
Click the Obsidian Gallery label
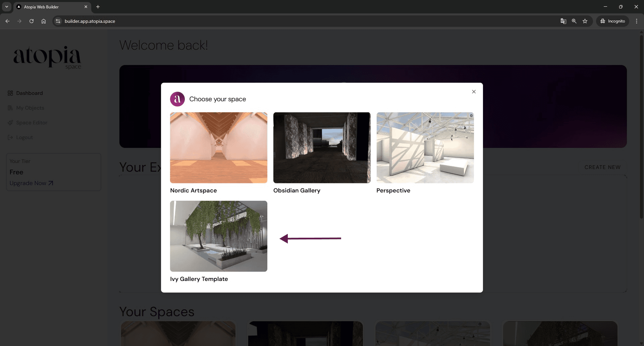point(297,190)
